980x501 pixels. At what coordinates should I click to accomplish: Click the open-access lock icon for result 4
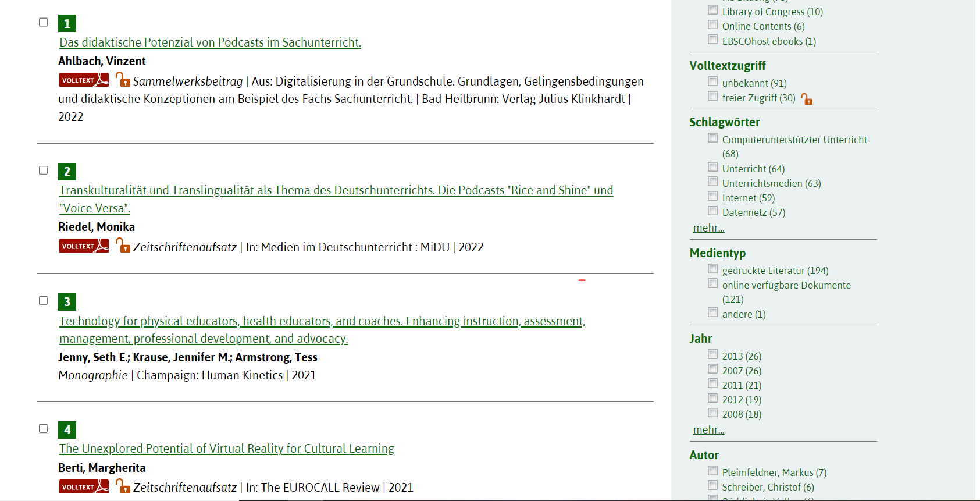(x=123, y=486)
